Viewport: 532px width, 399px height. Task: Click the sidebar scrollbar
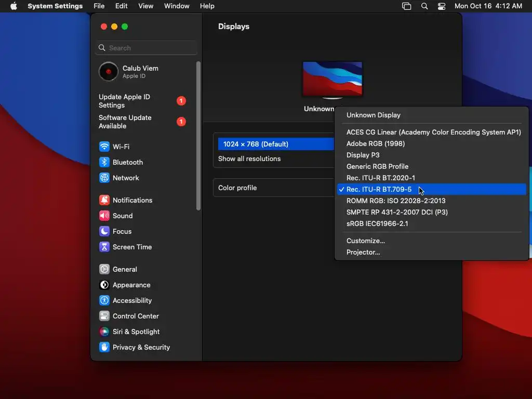[198, 136]
